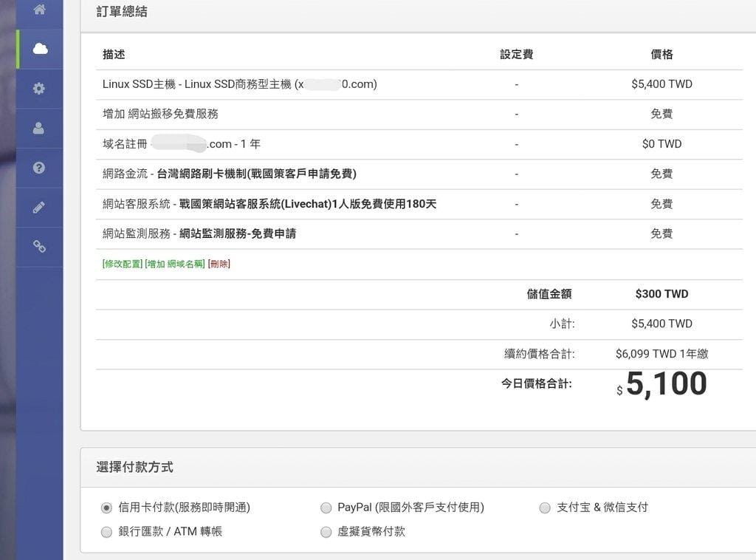Click the 價格 column header
756x560 pixels.
[661, 54]
